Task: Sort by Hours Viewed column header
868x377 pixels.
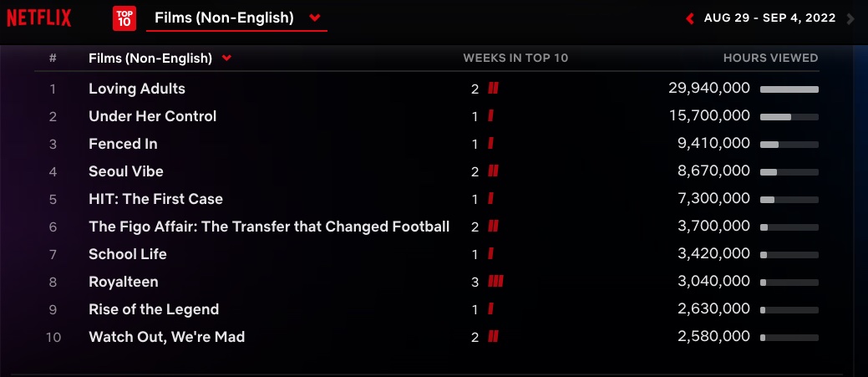Action: pos(770,59)
